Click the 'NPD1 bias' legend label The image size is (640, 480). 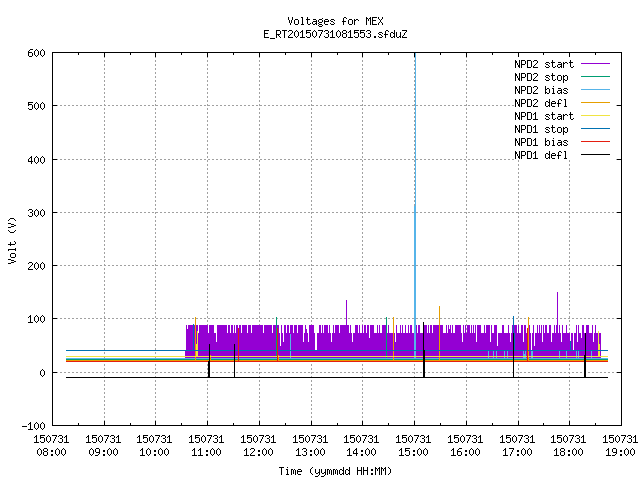click(x=541, y=142)
